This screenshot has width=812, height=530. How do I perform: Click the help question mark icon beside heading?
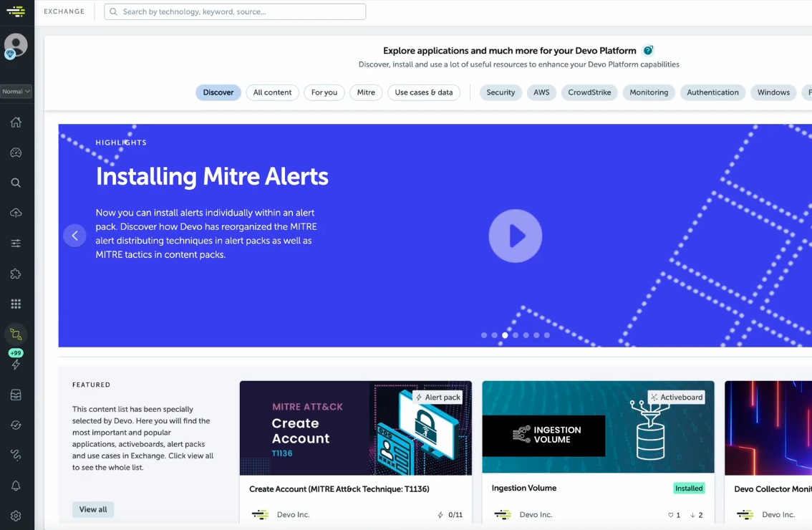pos(648,51)
